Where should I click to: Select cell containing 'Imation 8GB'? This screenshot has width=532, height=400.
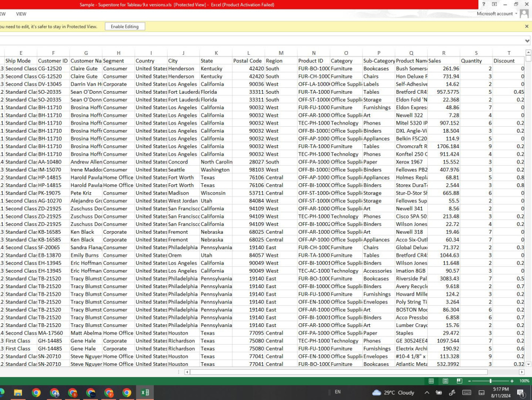[x=411, y=271]
